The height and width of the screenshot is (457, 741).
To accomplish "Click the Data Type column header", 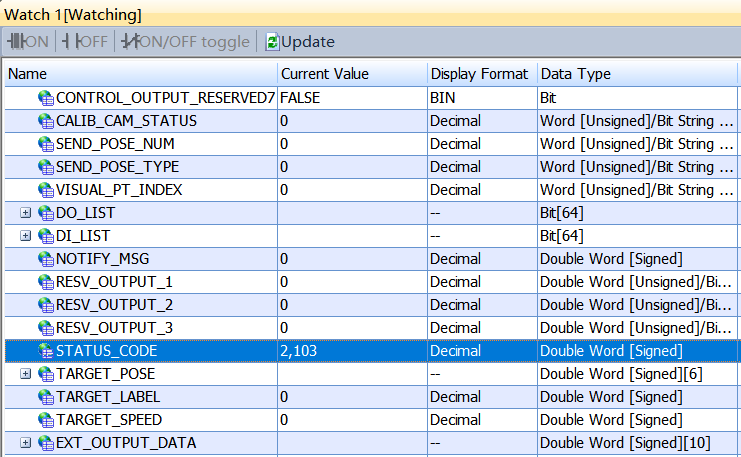I will click(635, 74).
